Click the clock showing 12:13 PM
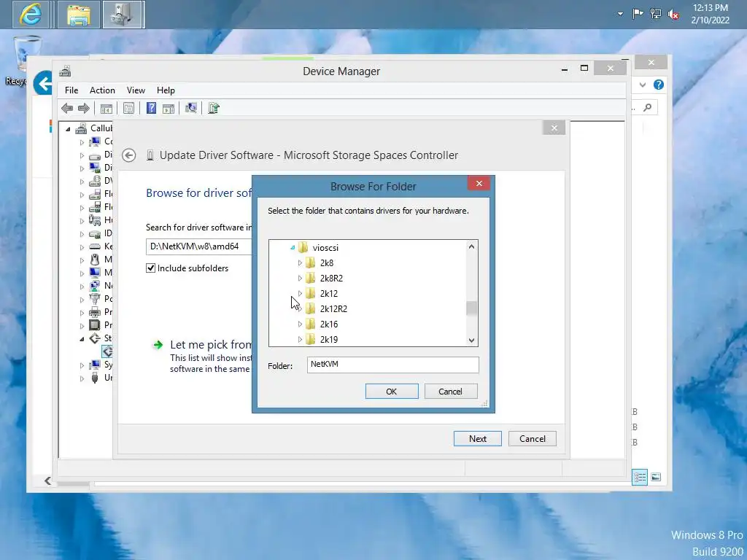The width and height of the screenshot is (747, 560). [710, 8]
